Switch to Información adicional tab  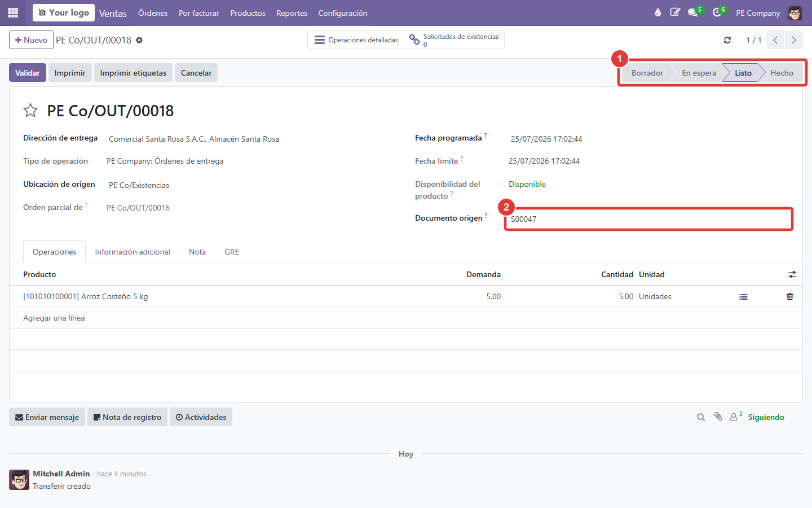(133, 252)
